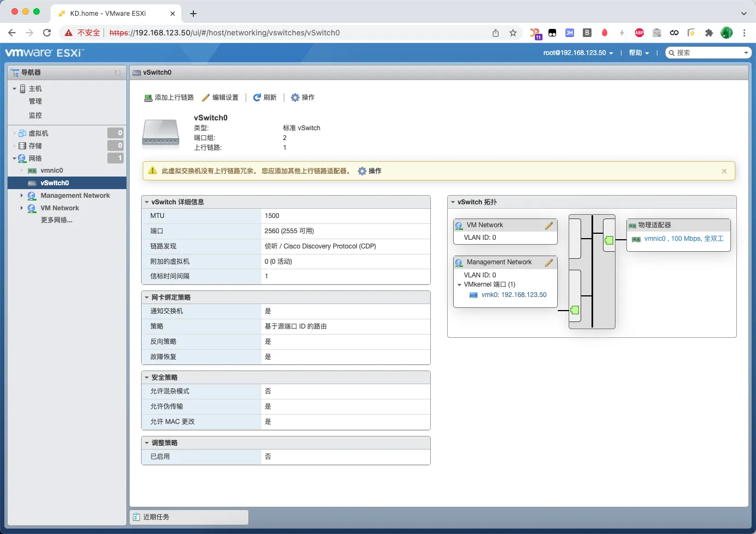Image resolution: width=756 pixels, height=534 pixels.
Task: Click the JH extension icon
Action: click(x=570, y=33)
